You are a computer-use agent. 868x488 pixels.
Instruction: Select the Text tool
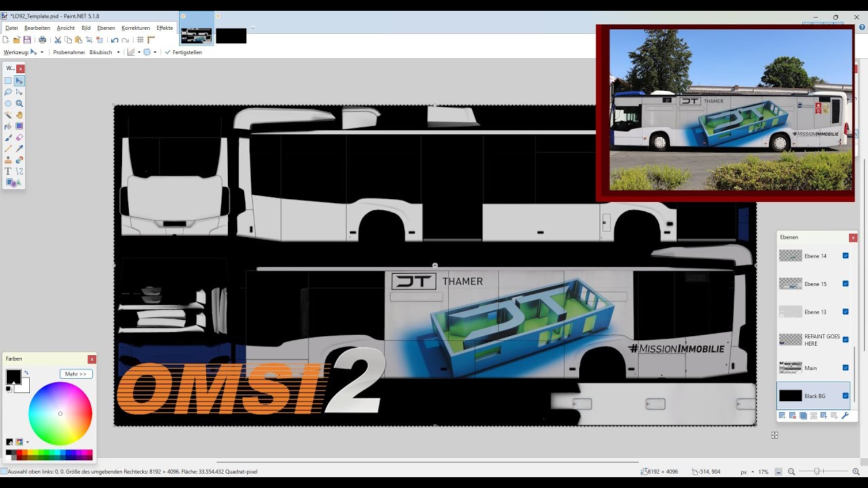tap(8, 171)
